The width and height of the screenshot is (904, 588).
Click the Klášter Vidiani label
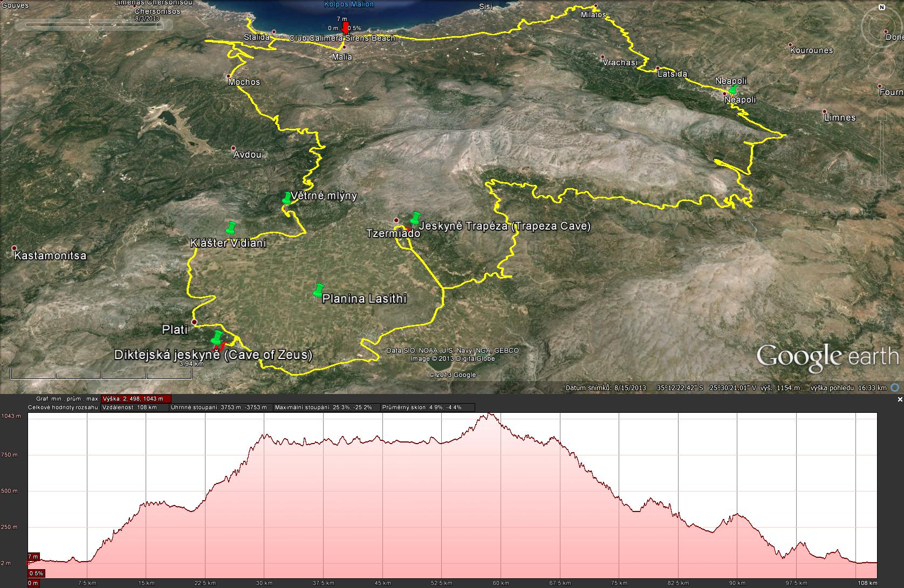[228, 243]
